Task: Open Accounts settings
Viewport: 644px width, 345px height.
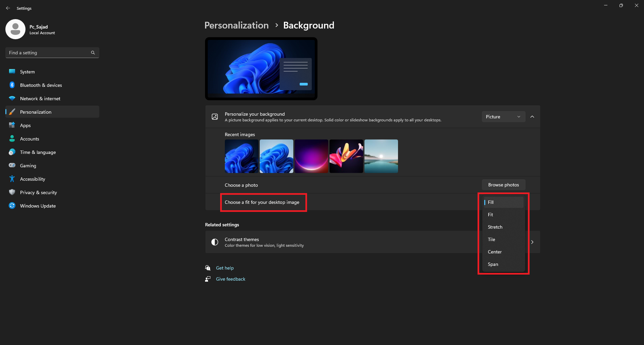Action: 52,138
